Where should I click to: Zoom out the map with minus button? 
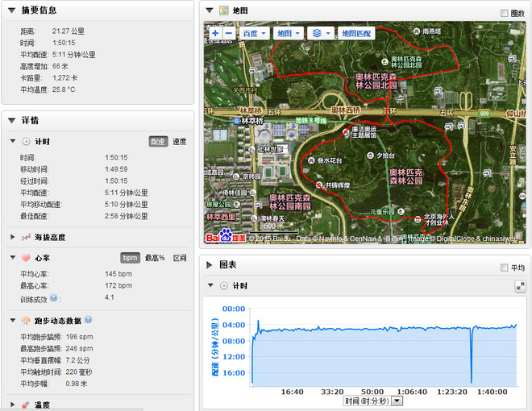point(228,34)
